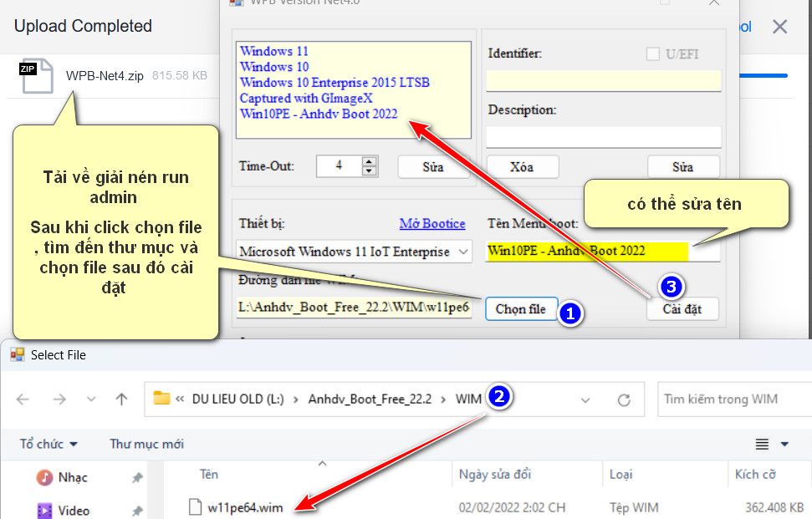The image size is (812, 519).
Task: Expand the Thiết bị device dropdown
Action: [464, 252]
